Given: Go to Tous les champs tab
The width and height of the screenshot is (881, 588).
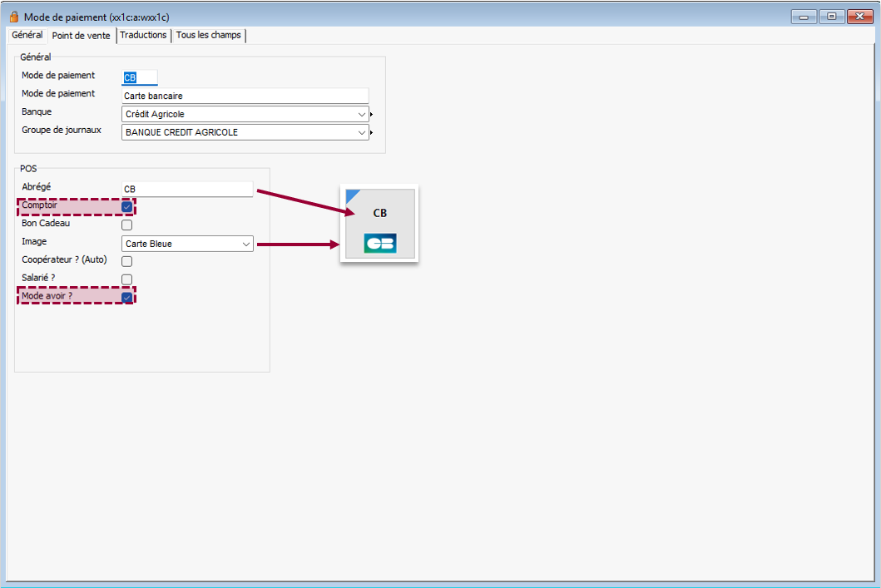Looking at the screenshot, I should click(208, 35).
